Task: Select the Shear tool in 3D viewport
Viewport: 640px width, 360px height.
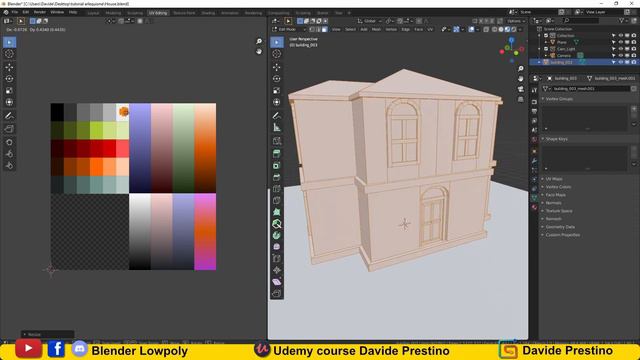Action: (277, 282)
